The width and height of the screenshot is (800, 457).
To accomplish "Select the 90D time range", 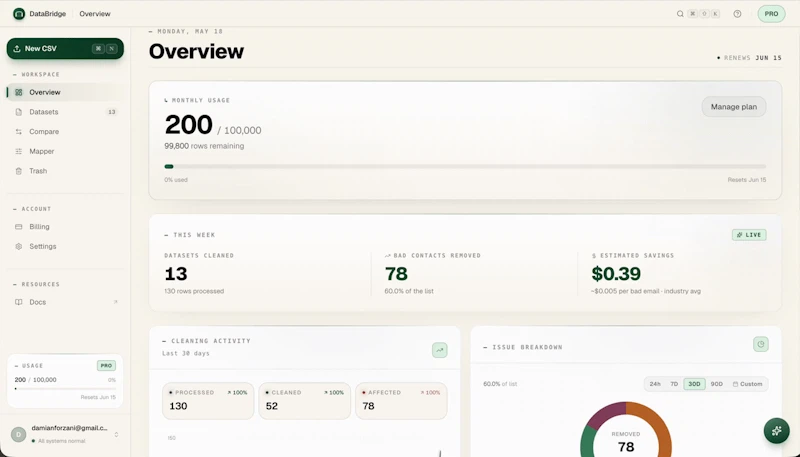I will click(717, 384).
